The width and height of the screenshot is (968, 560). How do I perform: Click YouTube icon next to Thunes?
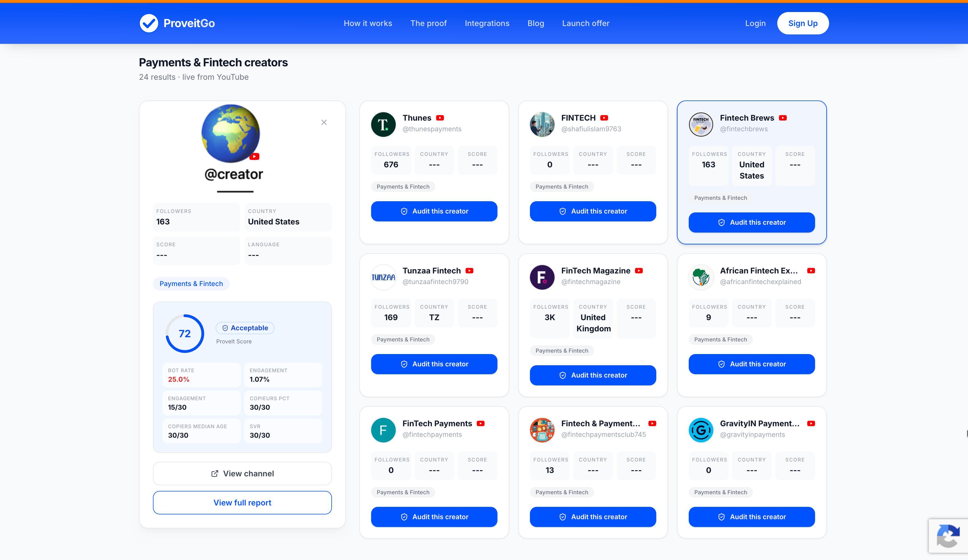[x=440, y=118]
